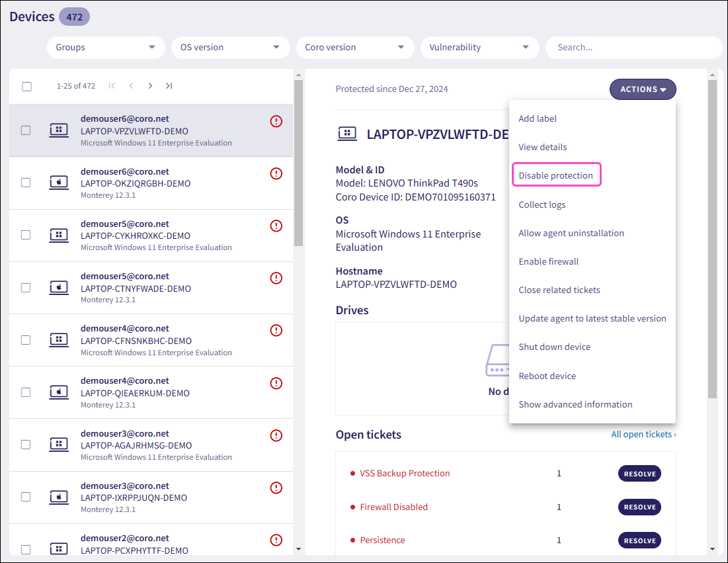Click the alert icon for LAPTOP-VPZVLWFTD-DEMO
This screenshot has width=728, height=563.
point(276,121)
